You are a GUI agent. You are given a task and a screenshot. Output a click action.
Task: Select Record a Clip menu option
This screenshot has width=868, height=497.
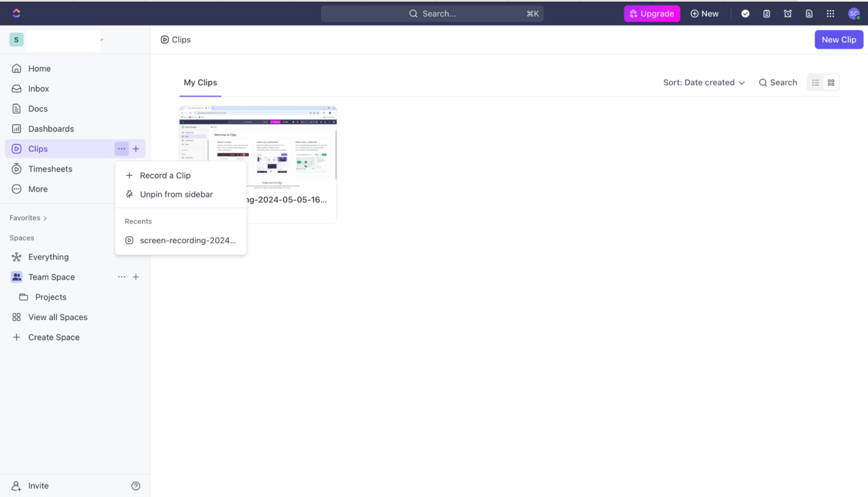pyautogui.click(x=165, y=175)
